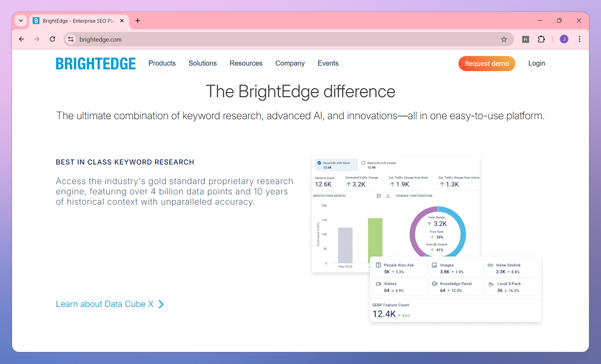Select the Keywords with Gains option
Image resolution: width=601 pixels, height=364 pixels.
(336, 165)
